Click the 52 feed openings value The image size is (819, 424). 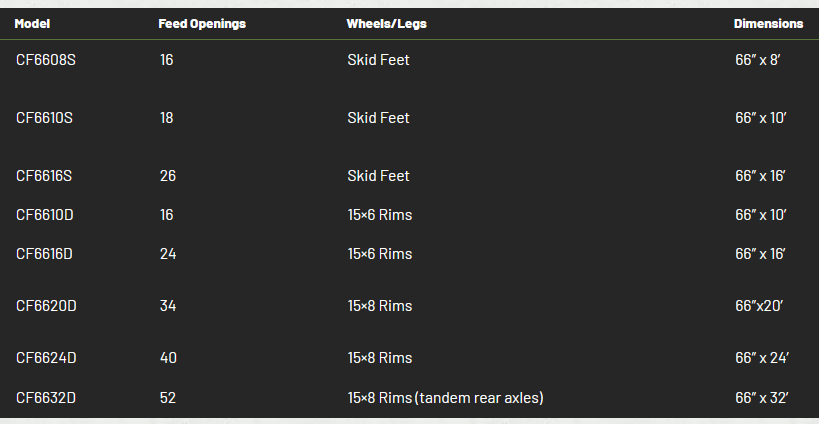point(167,398)
